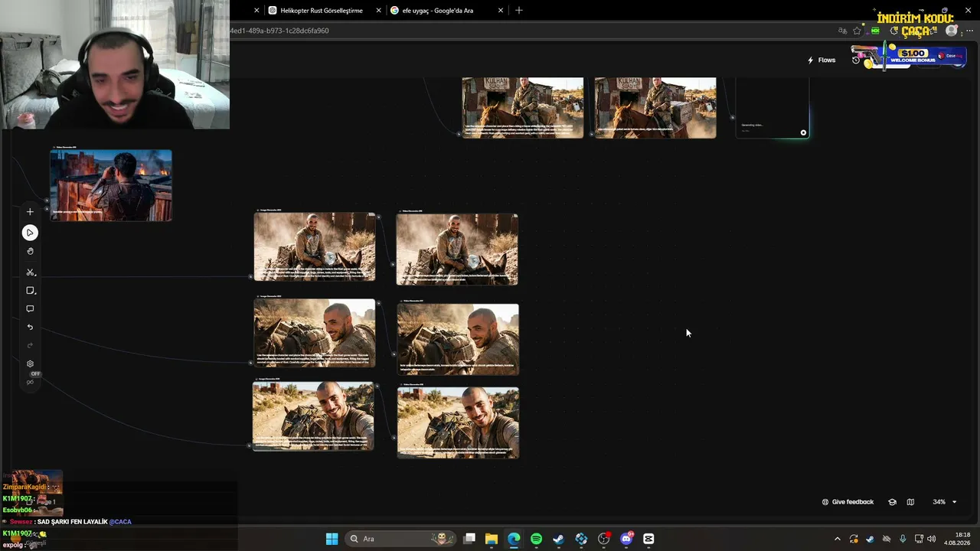Undo the last canvas action
The height and width of the screenshot is (551, 980).
click(x=30, y=328)
